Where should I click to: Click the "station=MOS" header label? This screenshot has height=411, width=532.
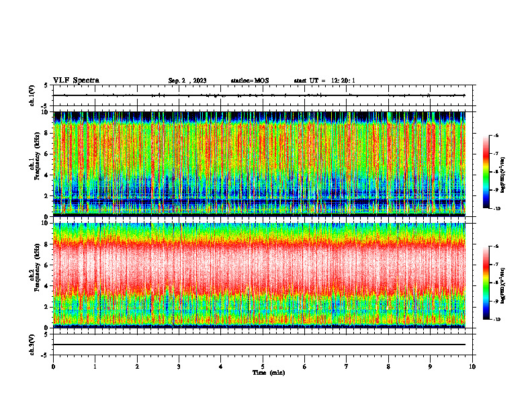(x=250, y=81)
